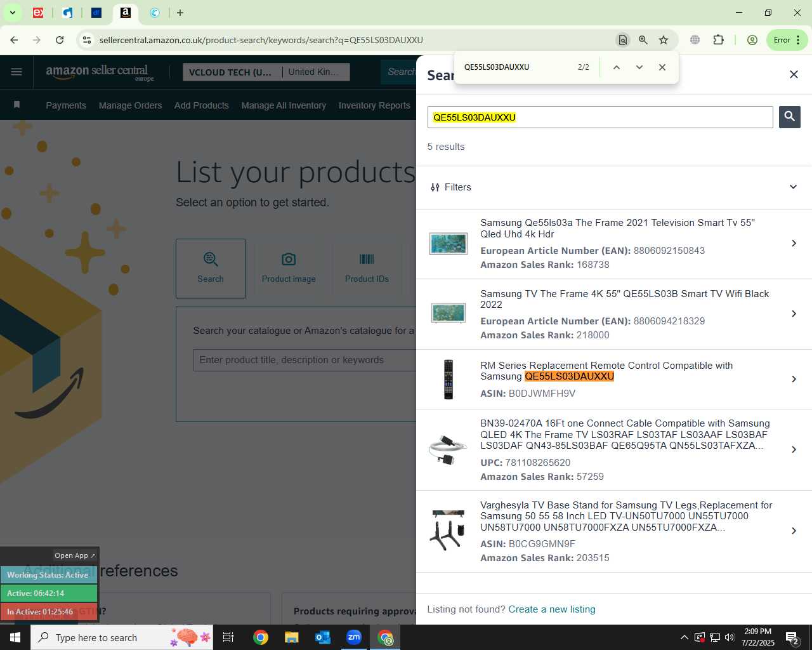Click Open App in the tracker widget
The height and width of the screenshot is (650, 812).
pyautogui.click(x=74, y=555)
